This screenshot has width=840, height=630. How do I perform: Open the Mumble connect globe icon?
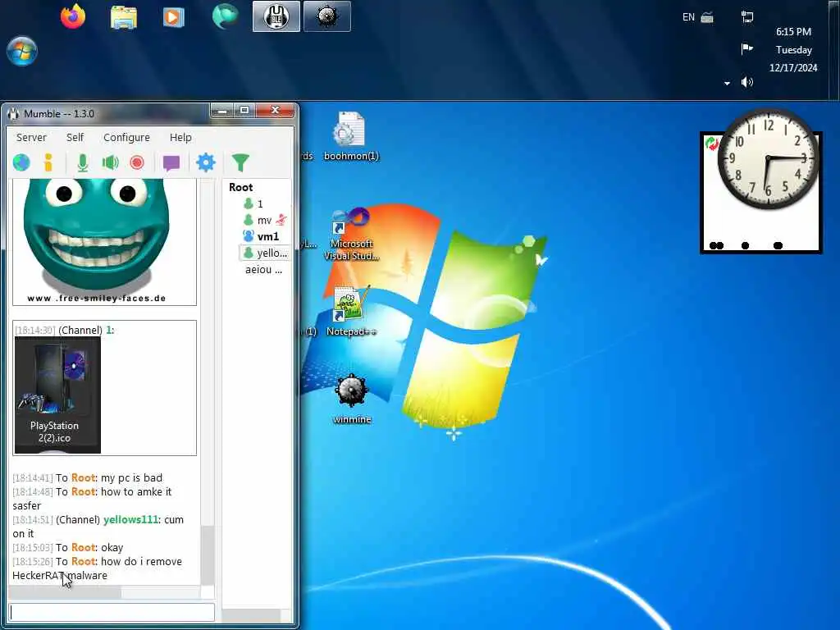pos(21,162)
